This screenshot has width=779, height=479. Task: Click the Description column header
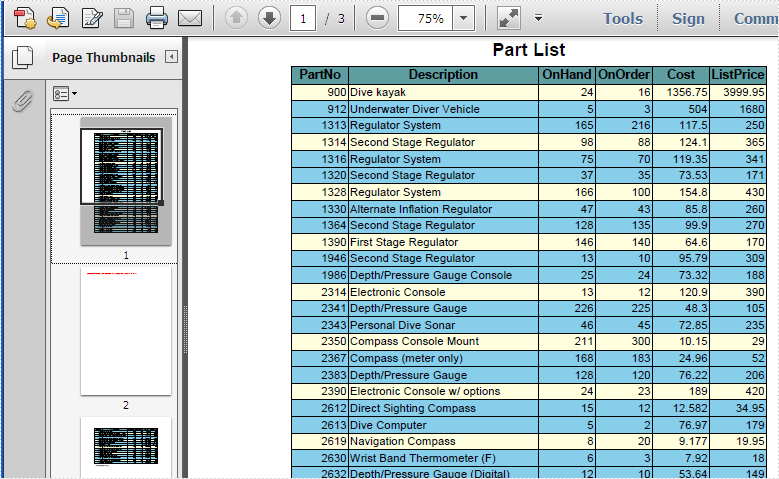pos(443,75)
